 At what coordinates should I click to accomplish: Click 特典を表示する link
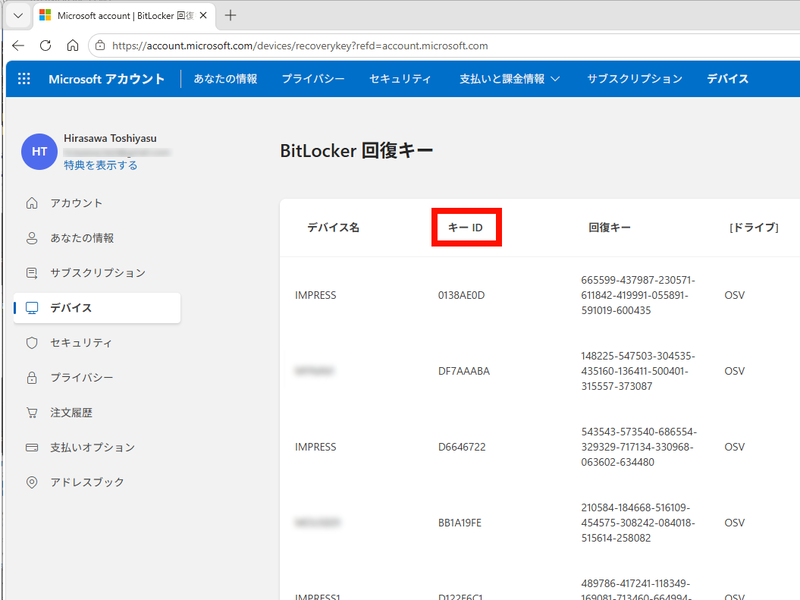(x=101, y=165)
